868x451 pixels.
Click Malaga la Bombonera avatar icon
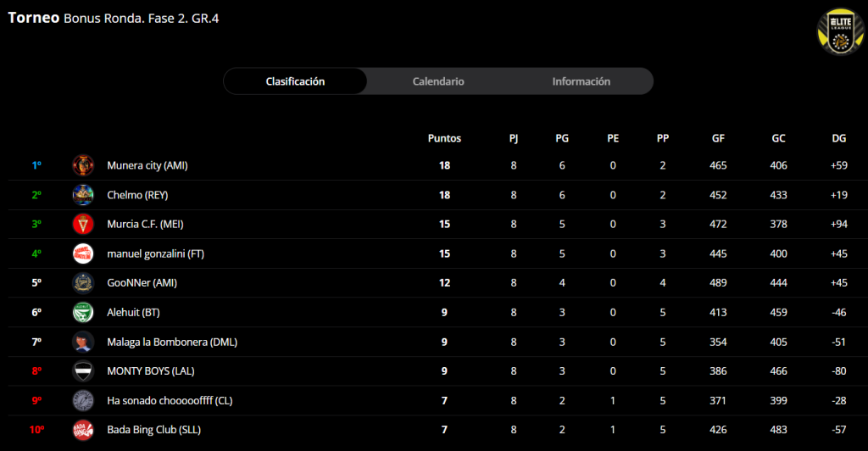83,342
